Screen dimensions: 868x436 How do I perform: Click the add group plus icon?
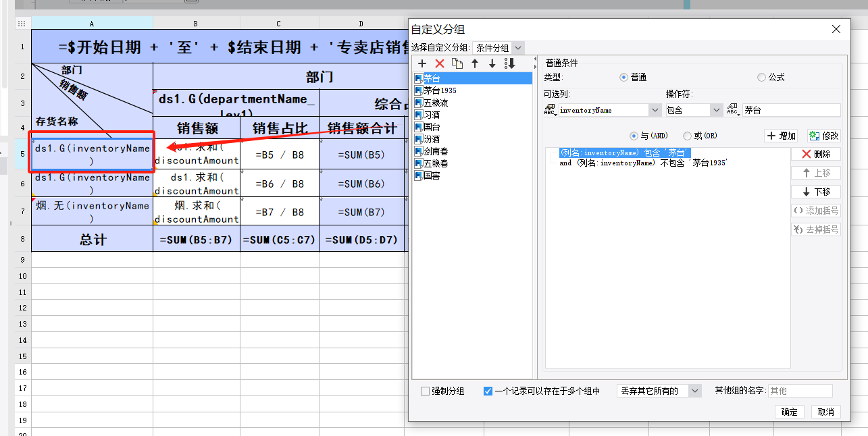click(x=422, y=63)
